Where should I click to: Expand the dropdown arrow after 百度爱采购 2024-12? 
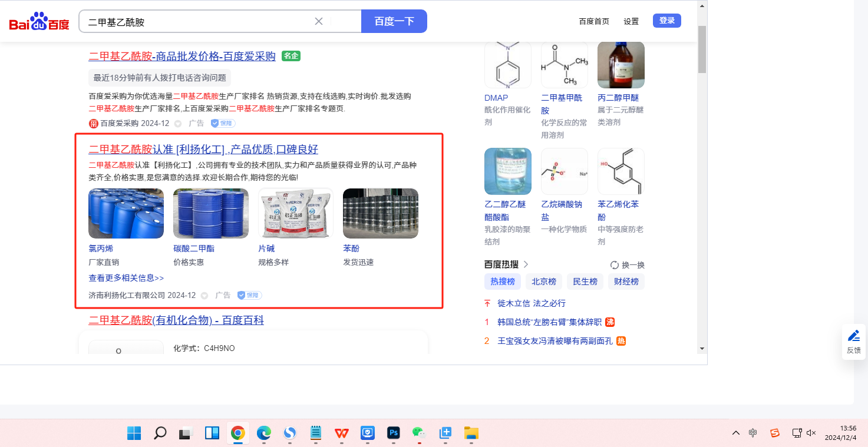(178, 124)
